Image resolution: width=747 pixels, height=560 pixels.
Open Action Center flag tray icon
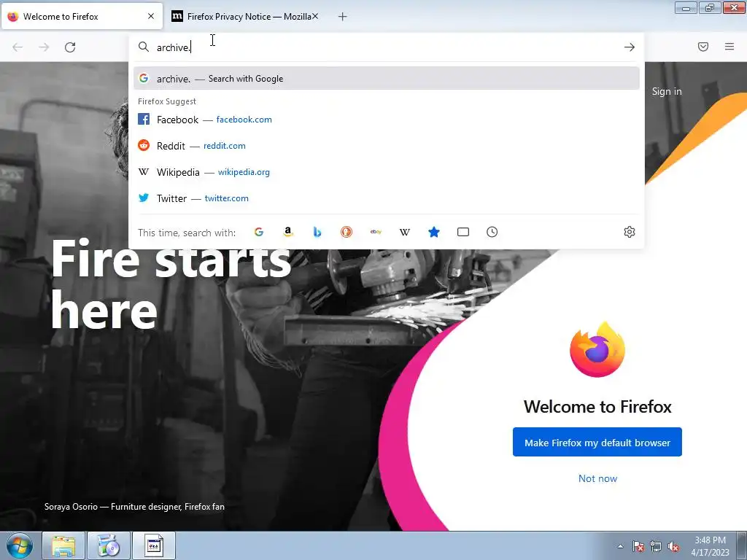click(x=638, y=546)
